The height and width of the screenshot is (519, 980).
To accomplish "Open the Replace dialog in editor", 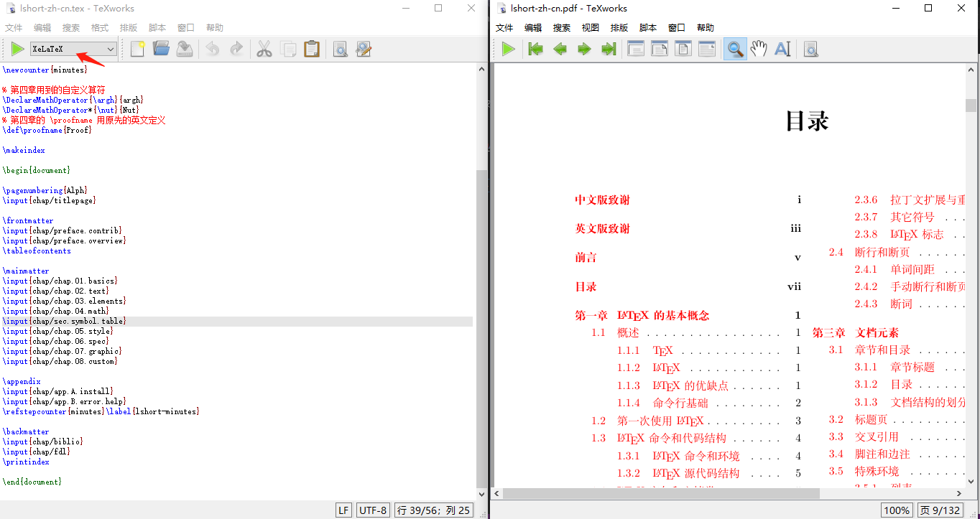I will click(364, 49).
